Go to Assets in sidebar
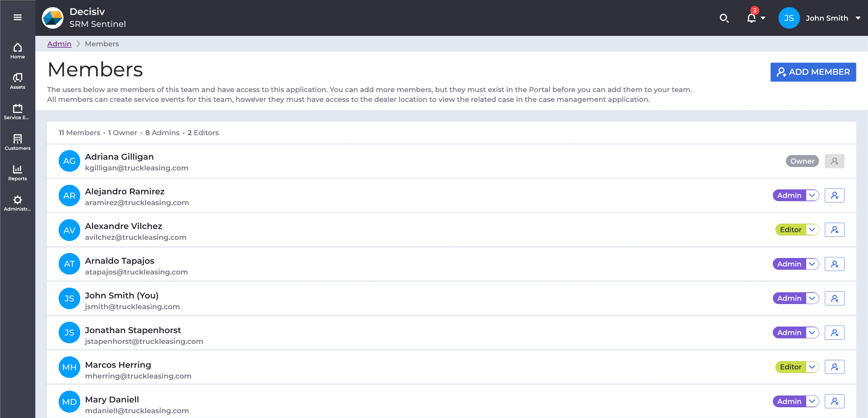The width and height of the screenshot is (868, 418). [18, 81]
